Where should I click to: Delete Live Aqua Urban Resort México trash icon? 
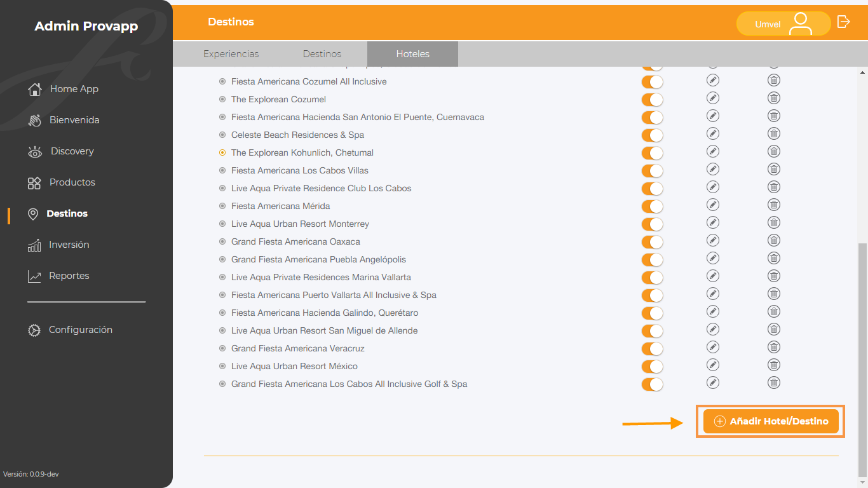[x=774, y=365]
